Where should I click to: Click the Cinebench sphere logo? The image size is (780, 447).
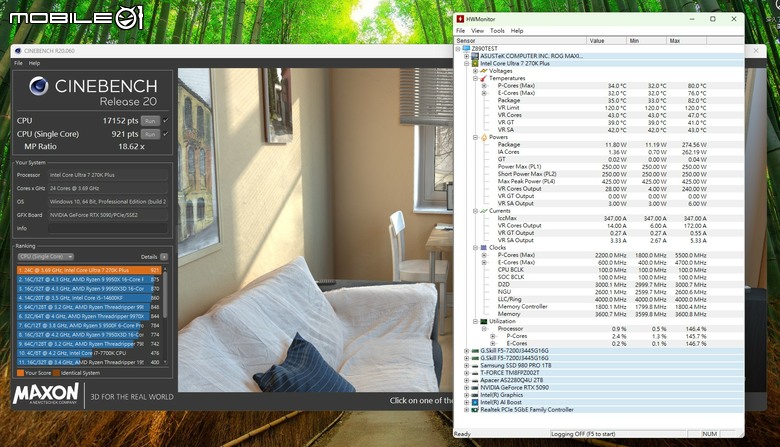(39, 86)
